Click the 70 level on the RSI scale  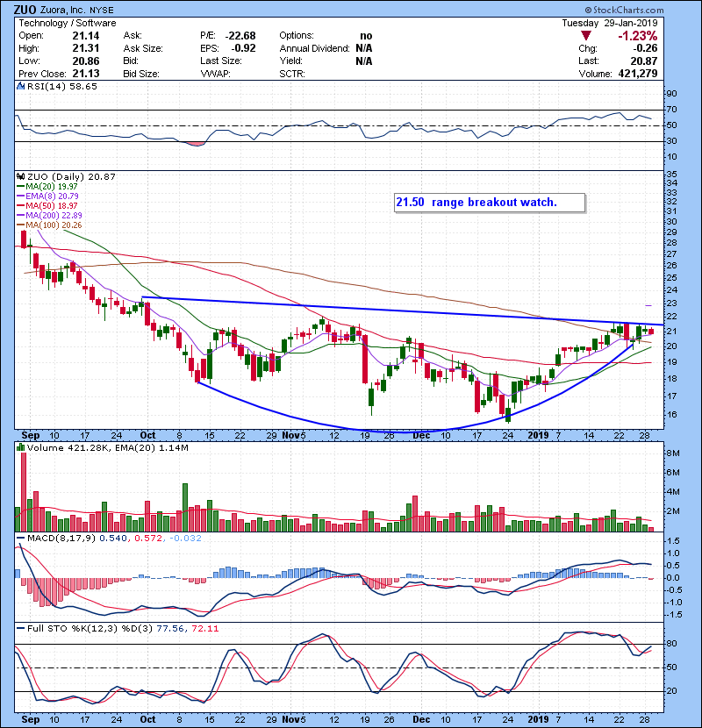pos(672,110)
